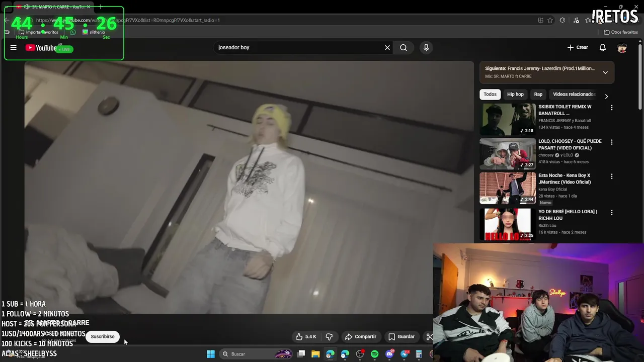Open options for SKIBIDI TOILET REMIX video
Viewport: 644px width, 362px height.
tap(612, 108)
